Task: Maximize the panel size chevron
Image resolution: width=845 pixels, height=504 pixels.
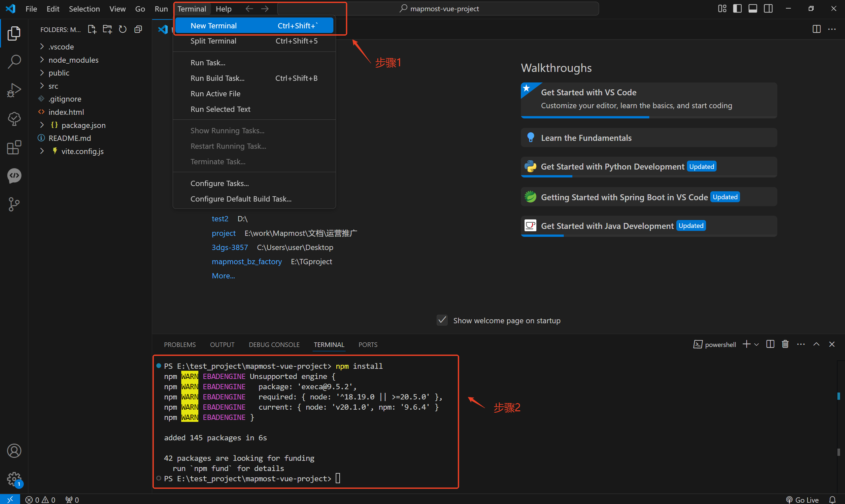Action: (817, 344)
